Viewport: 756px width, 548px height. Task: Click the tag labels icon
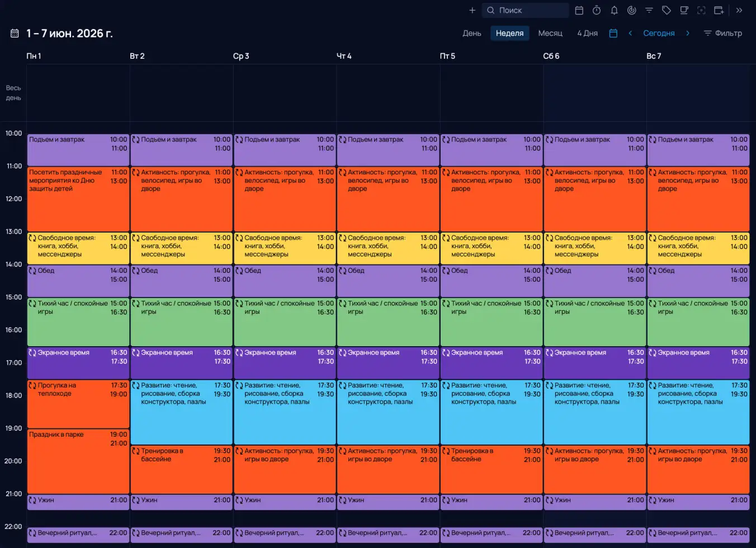coord(667,10)
